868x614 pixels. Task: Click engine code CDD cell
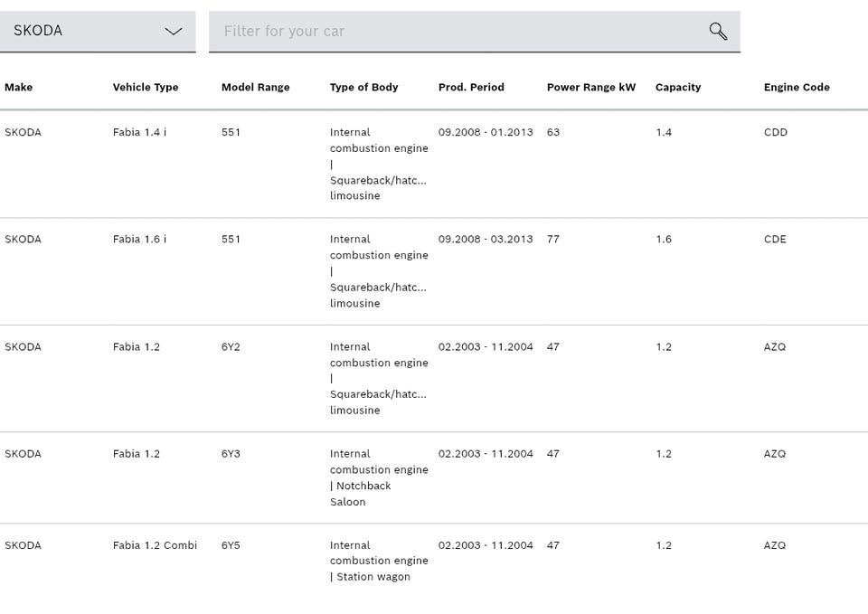[x=776, y=133]
